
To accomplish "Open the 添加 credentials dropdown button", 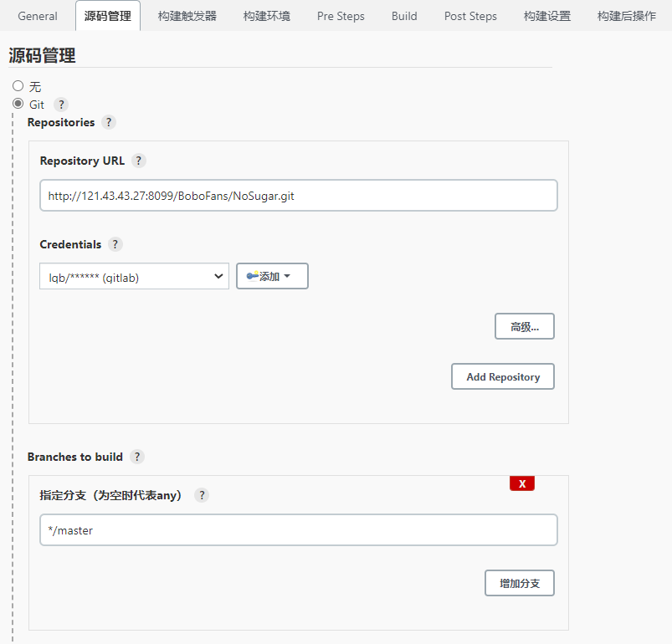I will point(272,276).
